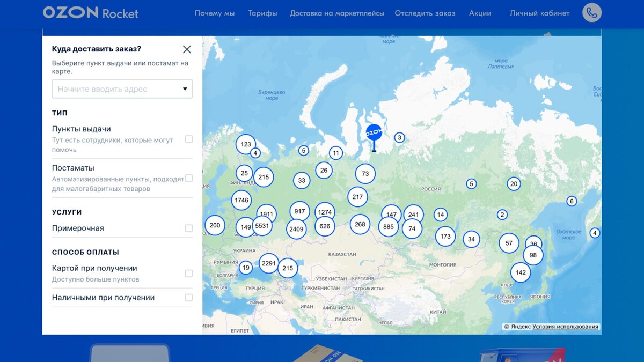Image resolution: width=644 pixels, height=362 pixels.
Task: Open map cluster with 1746 points
Action: point(241,200)
